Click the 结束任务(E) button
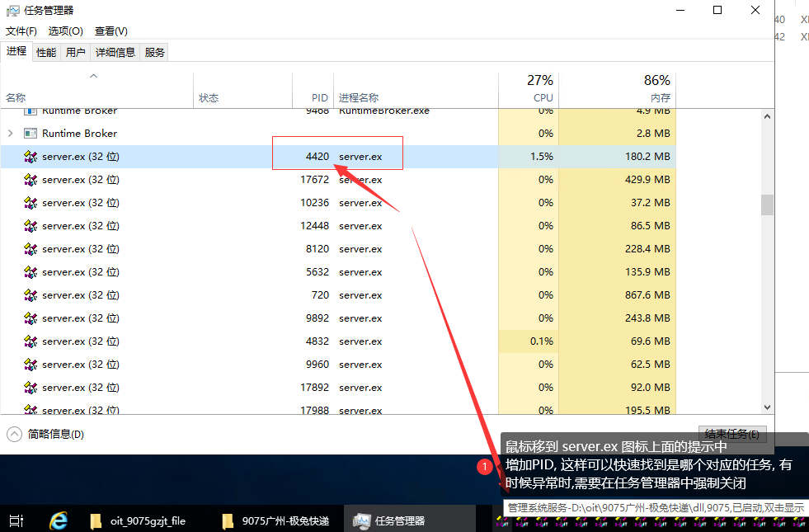 click(x=731, y=434)
